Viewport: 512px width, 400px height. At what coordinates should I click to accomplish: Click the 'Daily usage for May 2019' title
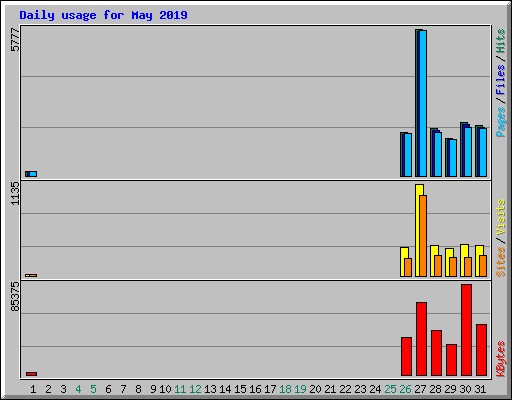(103, 15)
